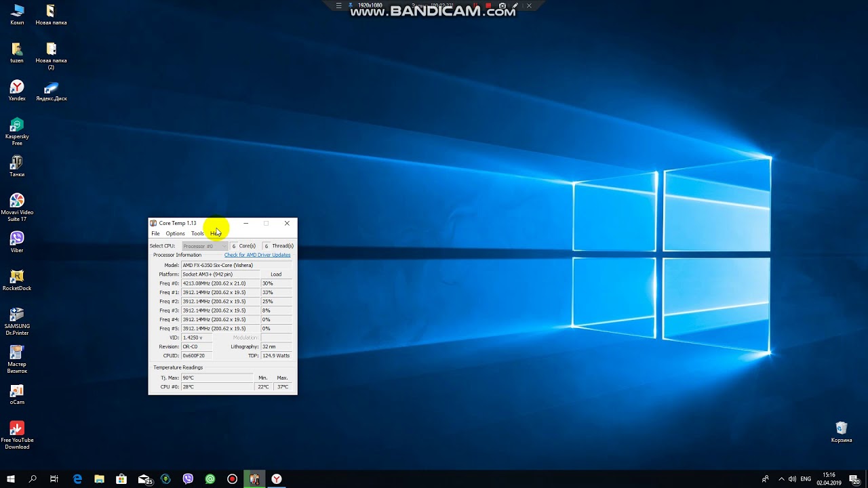Open the Windows Start menu
Viewport: 868px width, 488px height.
11,479
